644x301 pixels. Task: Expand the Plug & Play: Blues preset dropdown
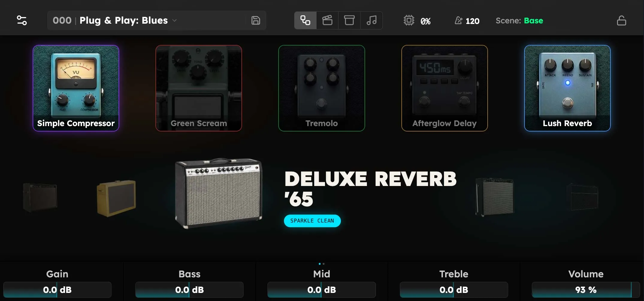tap(174, 20)
